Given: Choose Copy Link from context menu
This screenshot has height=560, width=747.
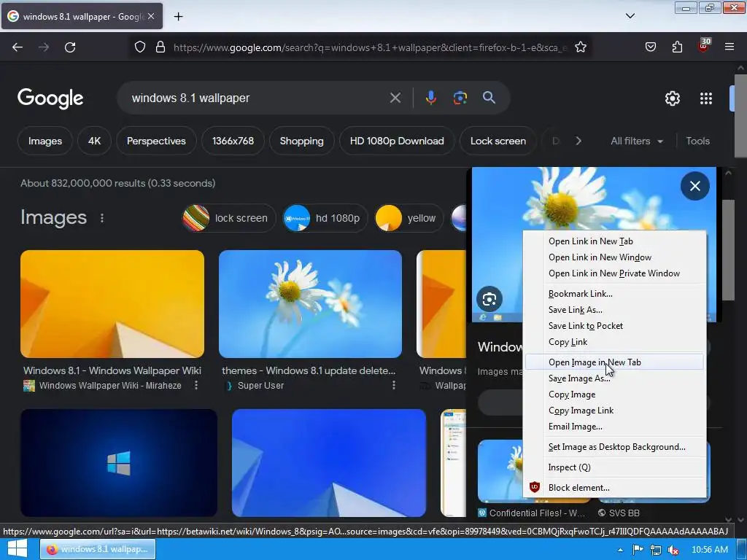Looking at the screenshot, I should [614, 343].
